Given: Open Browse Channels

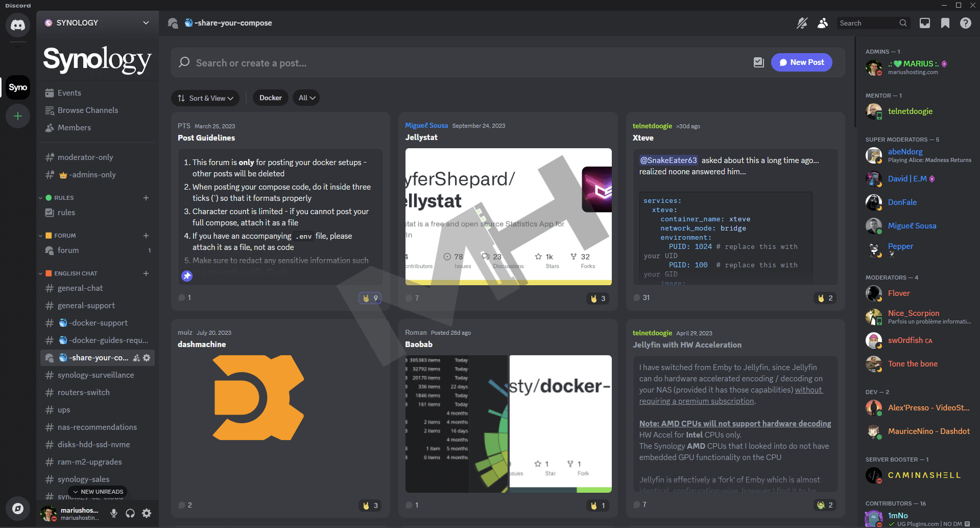Looking at the screenshot, I should pos(97,110).
